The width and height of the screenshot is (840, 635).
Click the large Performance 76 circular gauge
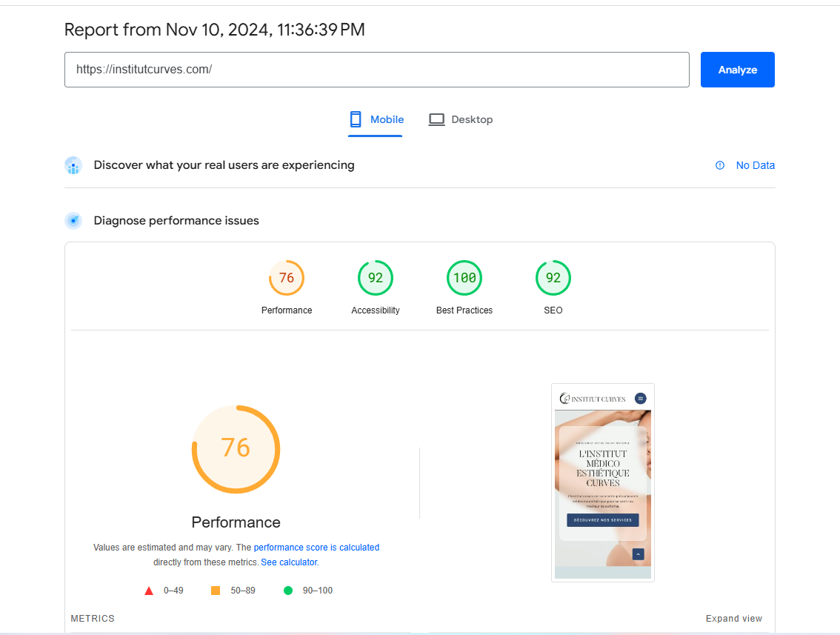[x=236, y=449]
